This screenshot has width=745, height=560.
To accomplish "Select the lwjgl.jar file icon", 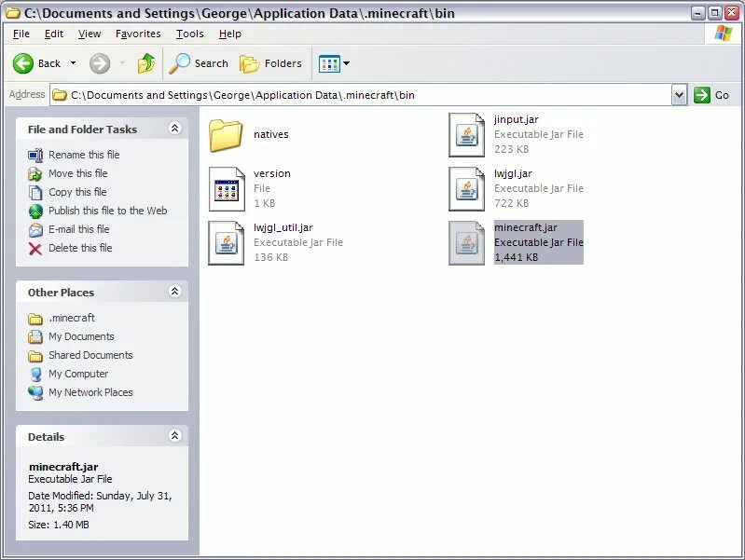I will click(466, 189).
